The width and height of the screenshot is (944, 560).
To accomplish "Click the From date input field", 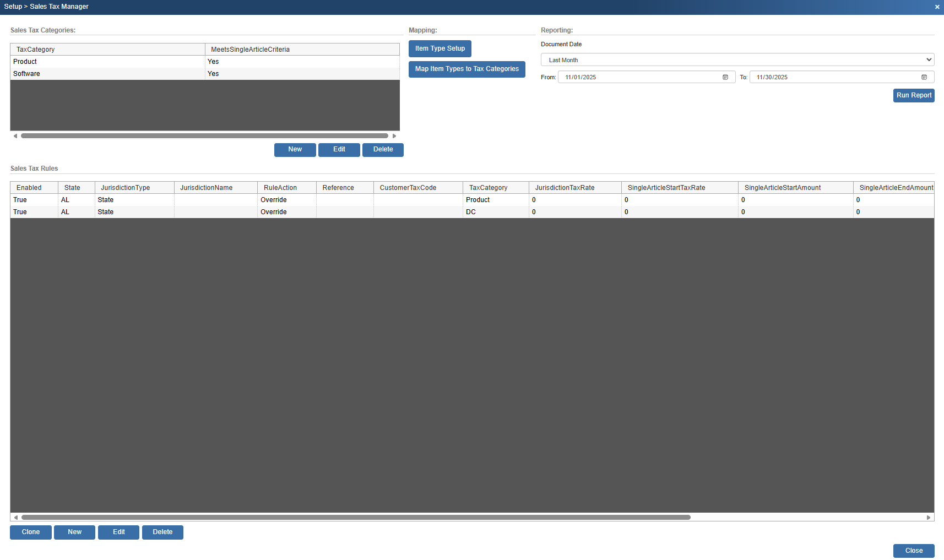I will [x=639, y=77].
